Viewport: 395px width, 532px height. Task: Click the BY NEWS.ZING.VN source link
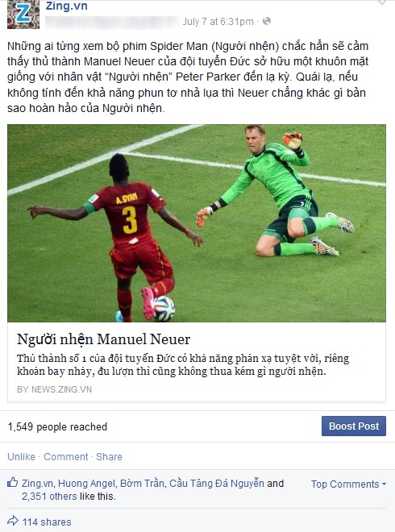pyautogui.click(x=54, y=389)
